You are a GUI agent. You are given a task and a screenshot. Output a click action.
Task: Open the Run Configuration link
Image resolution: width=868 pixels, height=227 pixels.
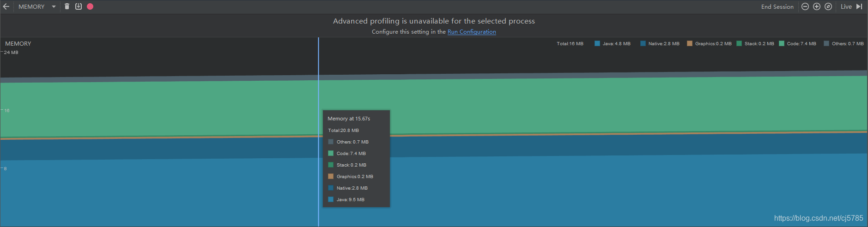[x=472, y=32]
